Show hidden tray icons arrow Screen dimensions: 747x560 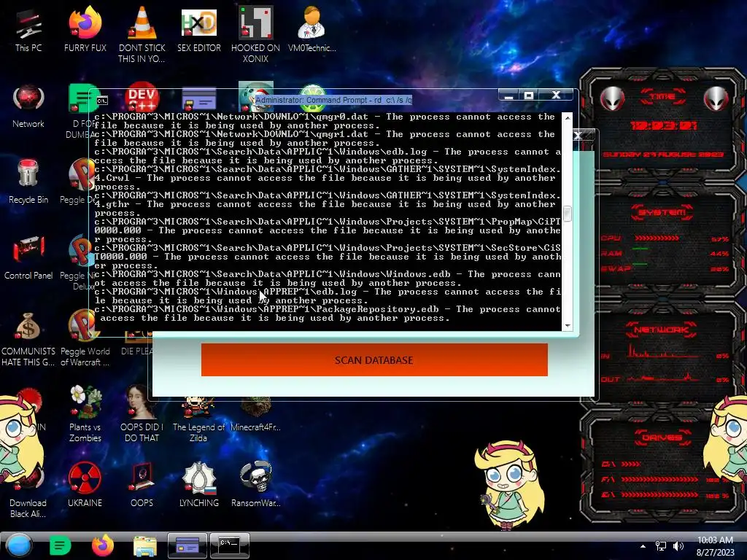pos(643,546)
